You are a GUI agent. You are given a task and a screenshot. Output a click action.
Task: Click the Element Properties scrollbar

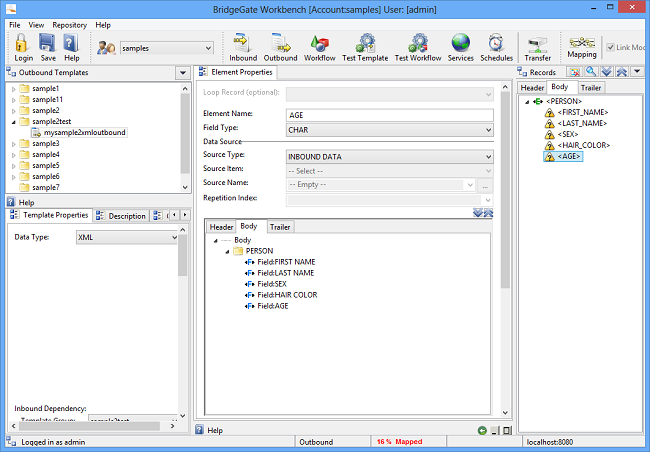505,191
